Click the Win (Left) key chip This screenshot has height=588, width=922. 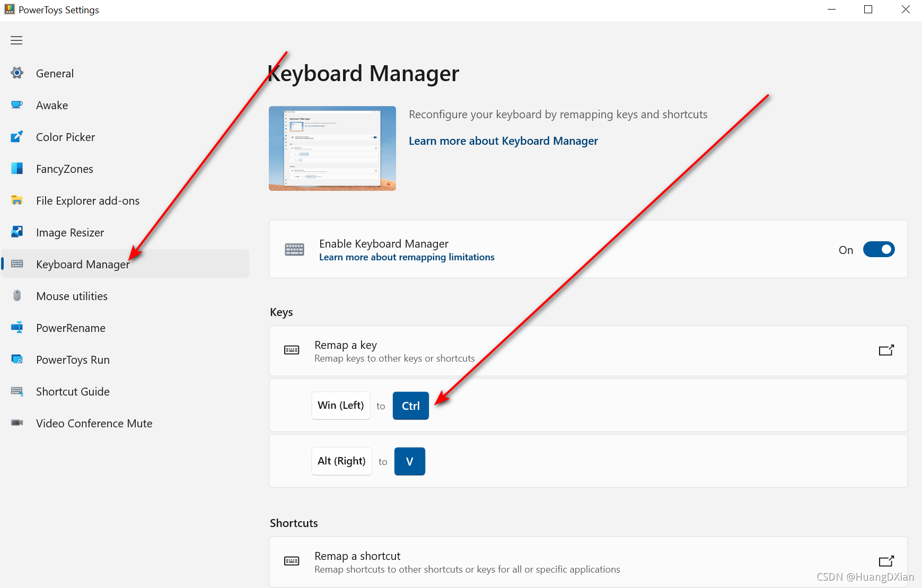coord(341,406)
